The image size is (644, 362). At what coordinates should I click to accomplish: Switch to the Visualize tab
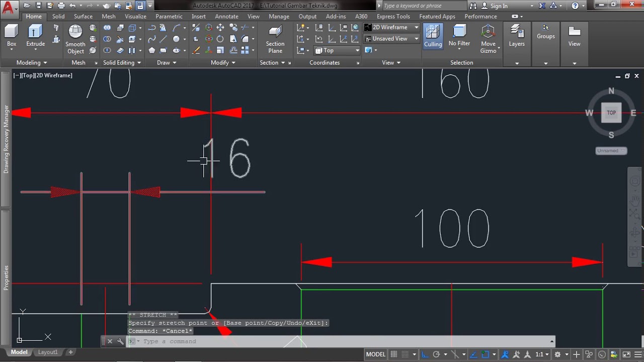click(x=135, y=17)
